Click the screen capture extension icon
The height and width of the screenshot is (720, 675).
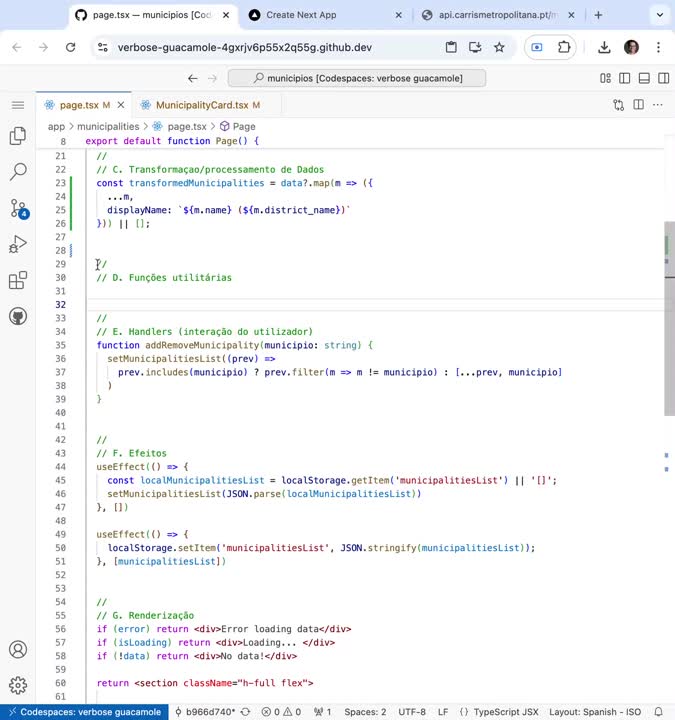click(x=537, y=47)
